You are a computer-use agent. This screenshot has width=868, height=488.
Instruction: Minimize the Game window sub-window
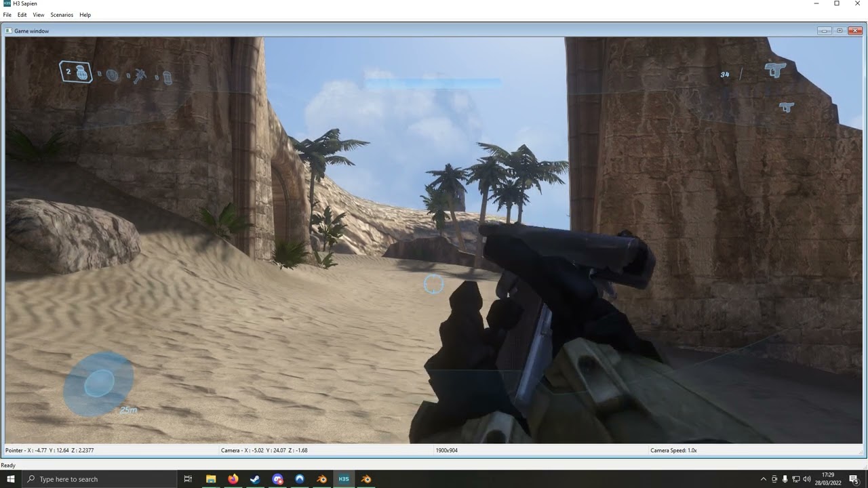pyautogui.click(x=825, y=30)
